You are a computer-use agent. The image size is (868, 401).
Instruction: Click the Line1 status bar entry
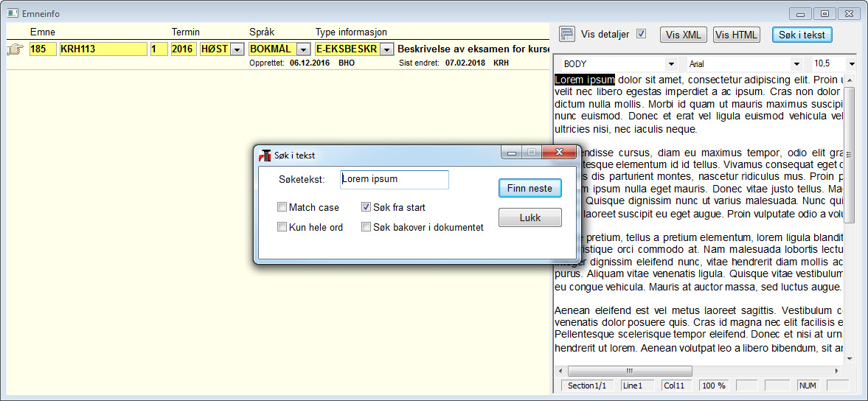click(x=637, y=386)
